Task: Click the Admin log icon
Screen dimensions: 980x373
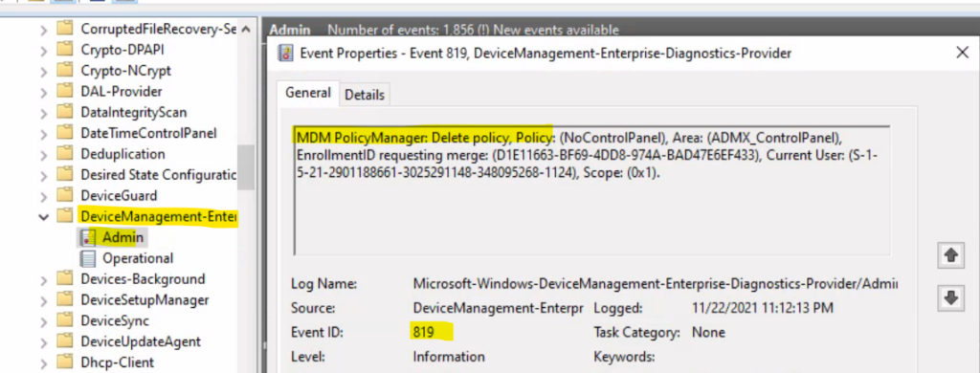Action: pos(88,237)
